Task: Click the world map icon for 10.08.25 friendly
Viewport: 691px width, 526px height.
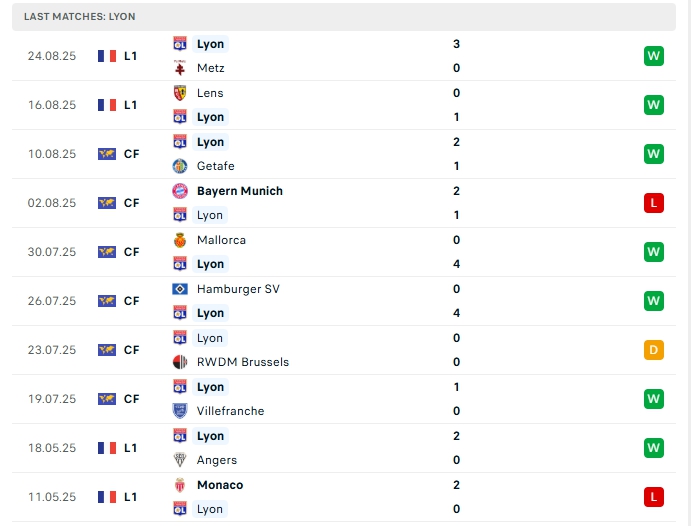Action: coord(107,154)
